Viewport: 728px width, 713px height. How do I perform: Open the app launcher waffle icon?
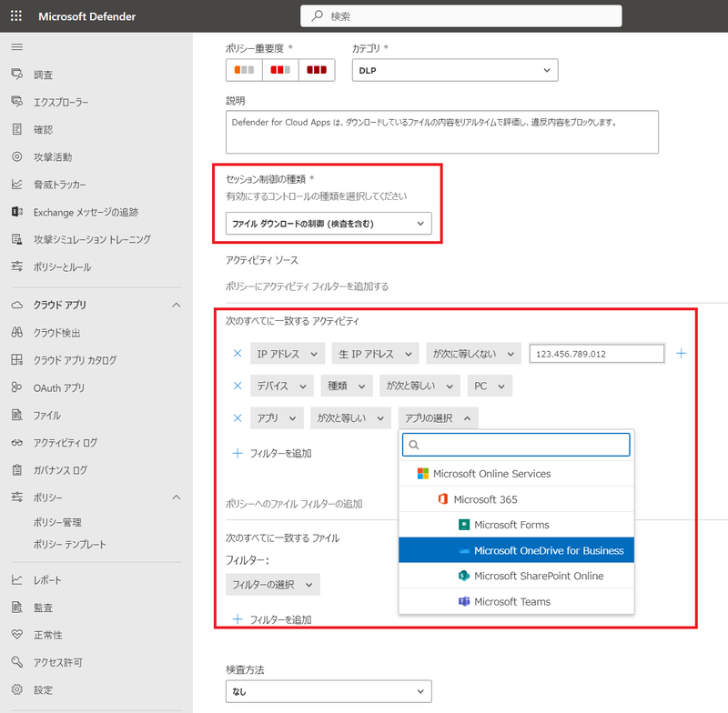coord(16,16)
